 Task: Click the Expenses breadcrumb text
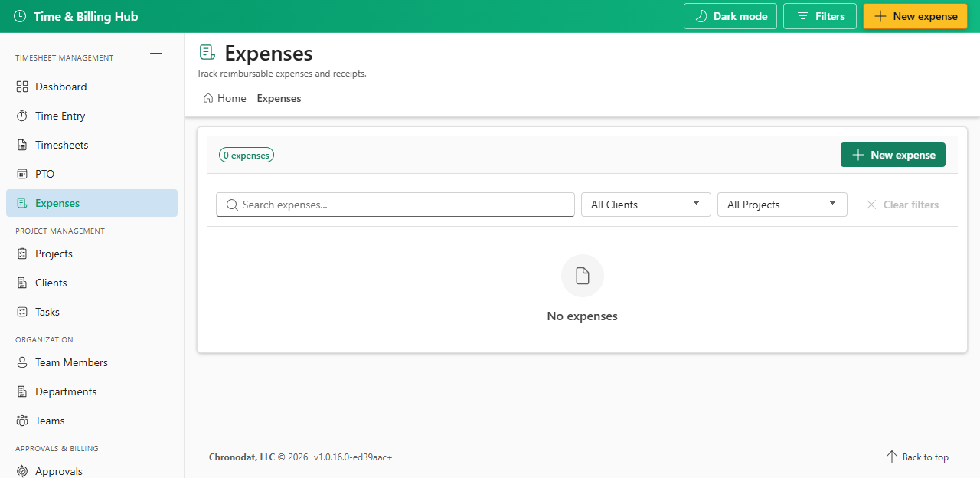(x=279, y=98)
